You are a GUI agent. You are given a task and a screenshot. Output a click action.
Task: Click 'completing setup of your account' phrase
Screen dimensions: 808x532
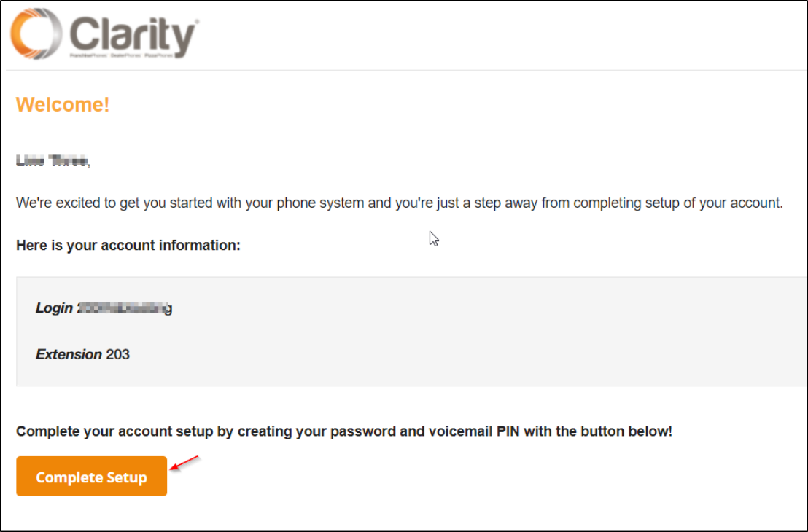(x=677, y=203)
